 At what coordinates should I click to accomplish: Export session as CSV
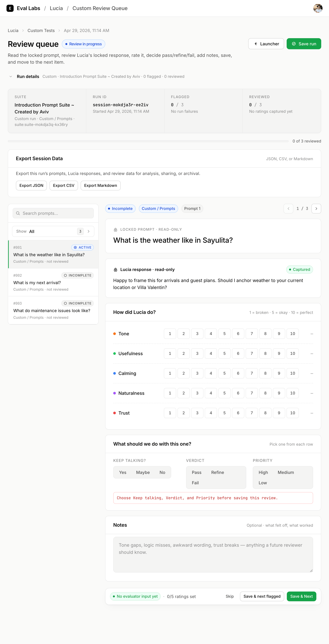[64, 186]
